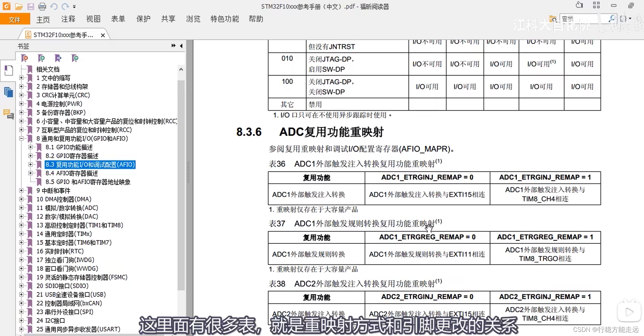
Task: Open the 帮助 ribbon tab
Action: 256,19
